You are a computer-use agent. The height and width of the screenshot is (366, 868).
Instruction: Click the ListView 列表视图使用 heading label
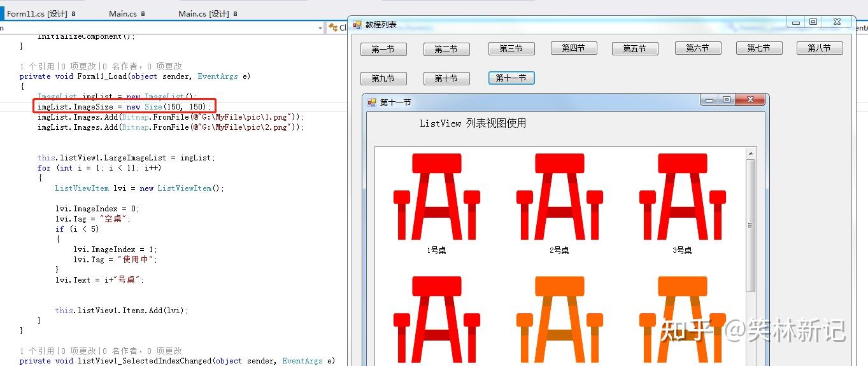473,123
